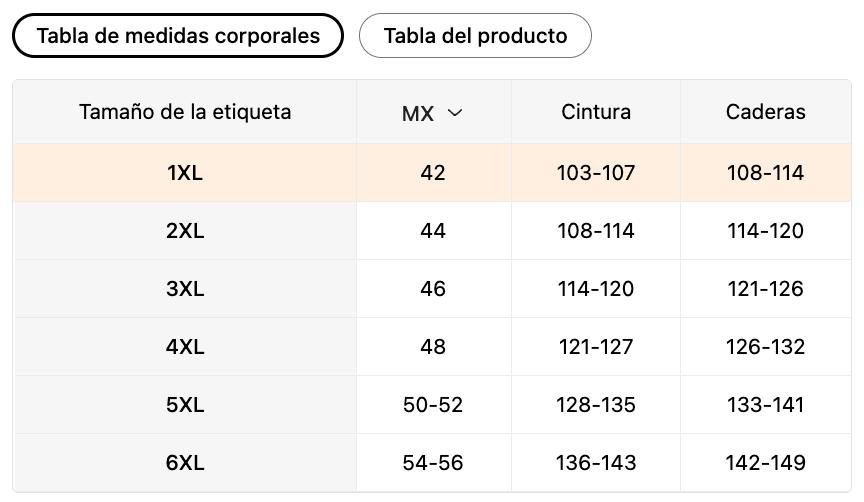Image resolution: width=864 pixels, height=502 pixels.
Task: Switch to Tabla del producto tab
Action: pos(475,36)
